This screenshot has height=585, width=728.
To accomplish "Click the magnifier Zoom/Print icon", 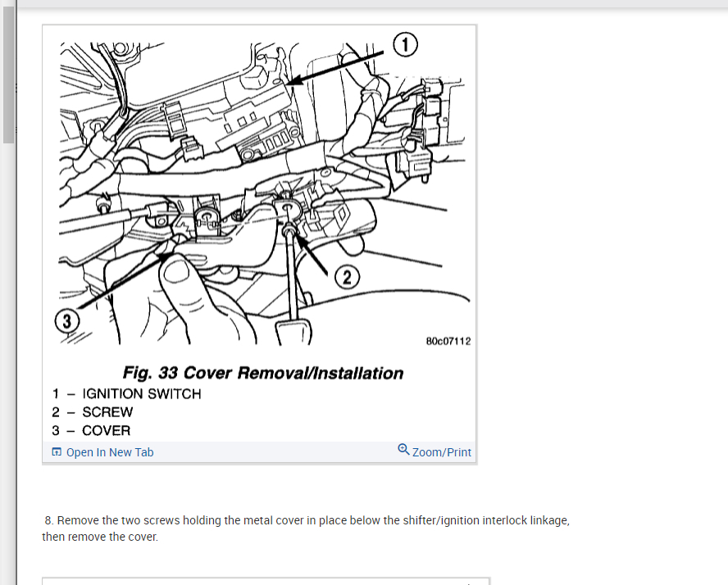I will tap(403, 450).
